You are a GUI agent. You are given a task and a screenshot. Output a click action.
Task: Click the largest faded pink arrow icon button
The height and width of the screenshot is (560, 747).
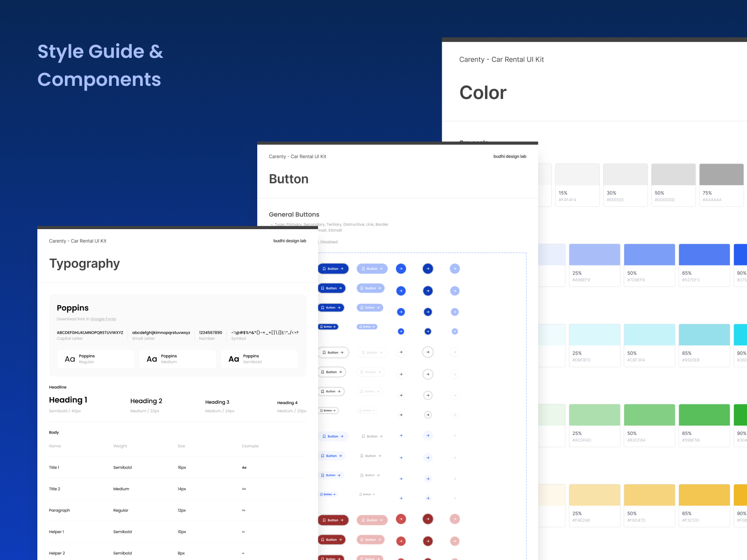click(455, 519)
